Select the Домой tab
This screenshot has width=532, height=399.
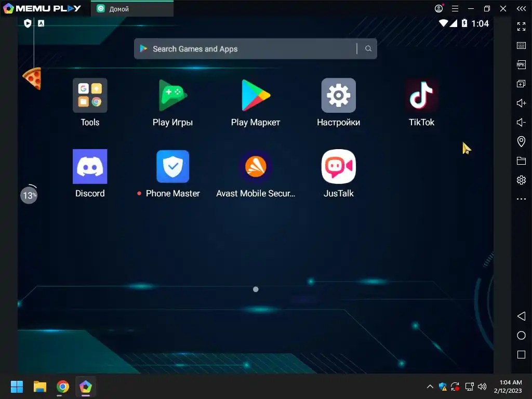tap(132, 9)
